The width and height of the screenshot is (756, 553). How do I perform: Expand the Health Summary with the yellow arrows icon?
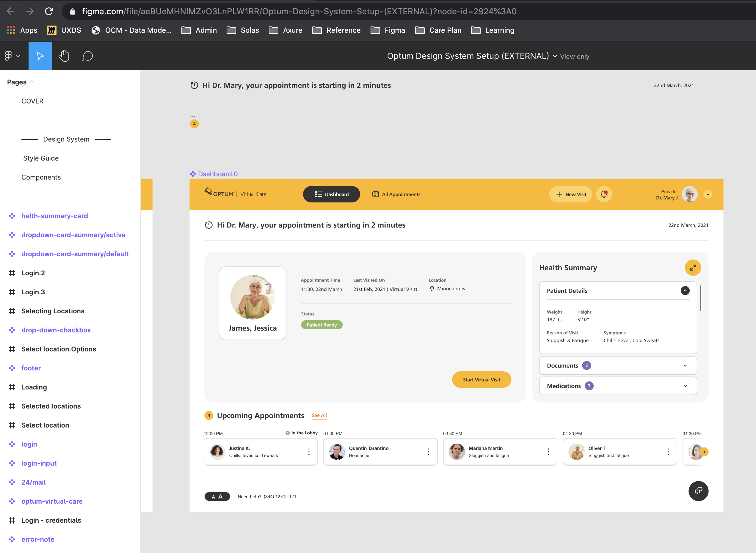(x=693, y=268)
